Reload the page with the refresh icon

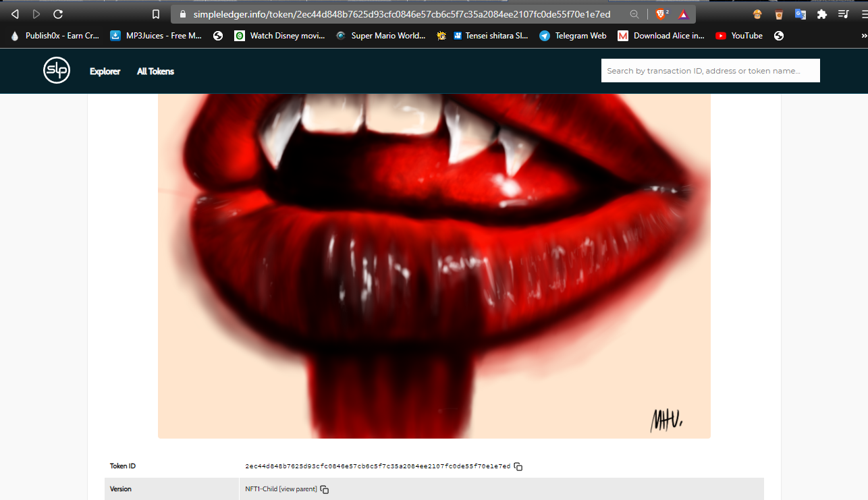pos(58,14)
